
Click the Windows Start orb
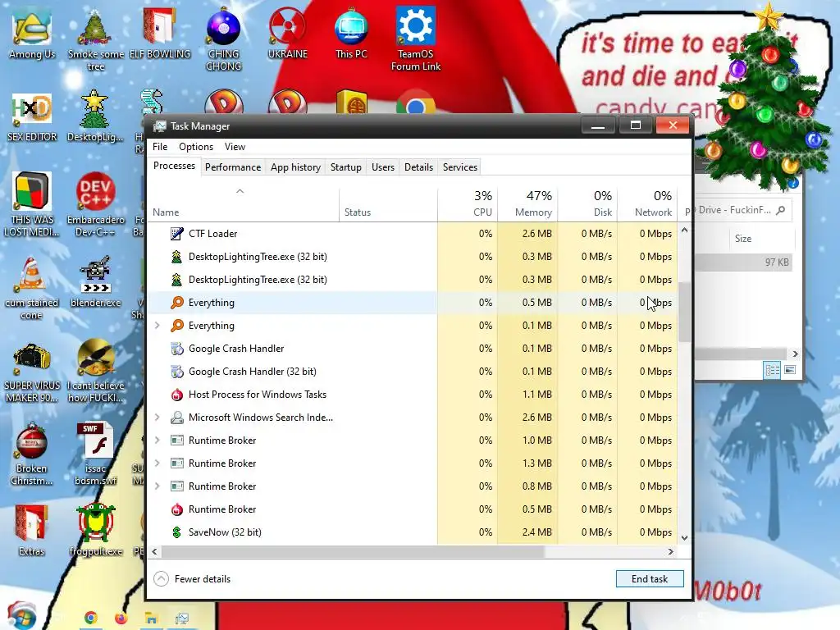(21, 616)
